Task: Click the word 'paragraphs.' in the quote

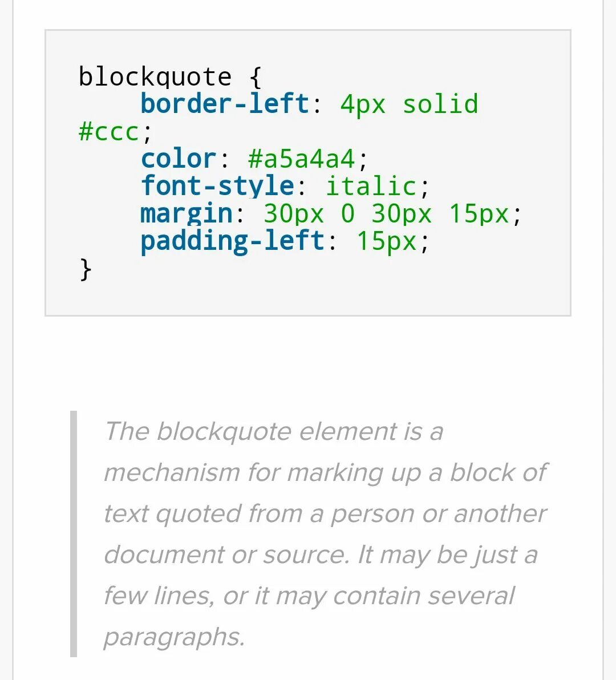Action: [175, 637]
